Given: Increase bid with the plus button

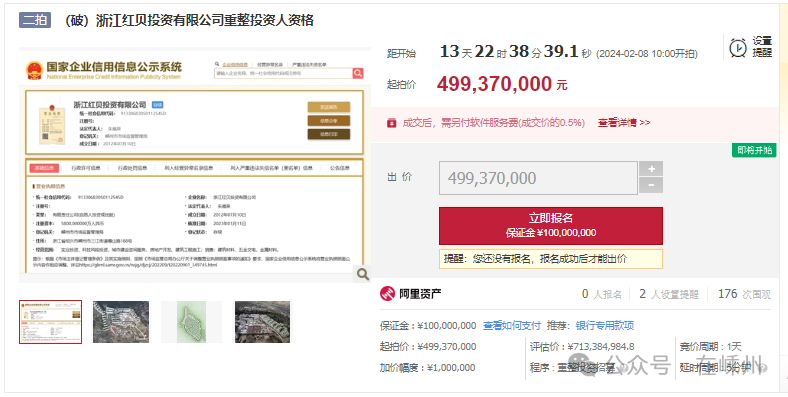Looking at the screenshot, I should [x=651, y=169].
